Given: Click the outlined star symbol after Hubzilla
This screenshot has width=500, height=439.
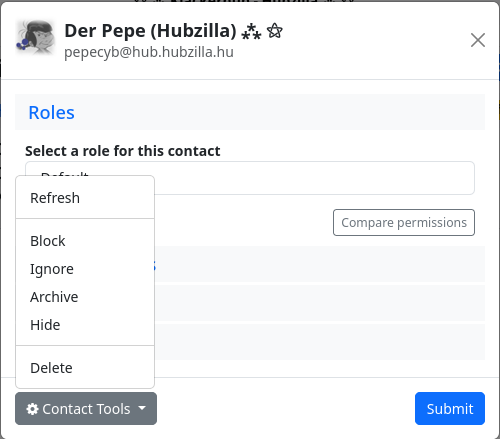Looking at the screenshot, I should tap(275, 31).
